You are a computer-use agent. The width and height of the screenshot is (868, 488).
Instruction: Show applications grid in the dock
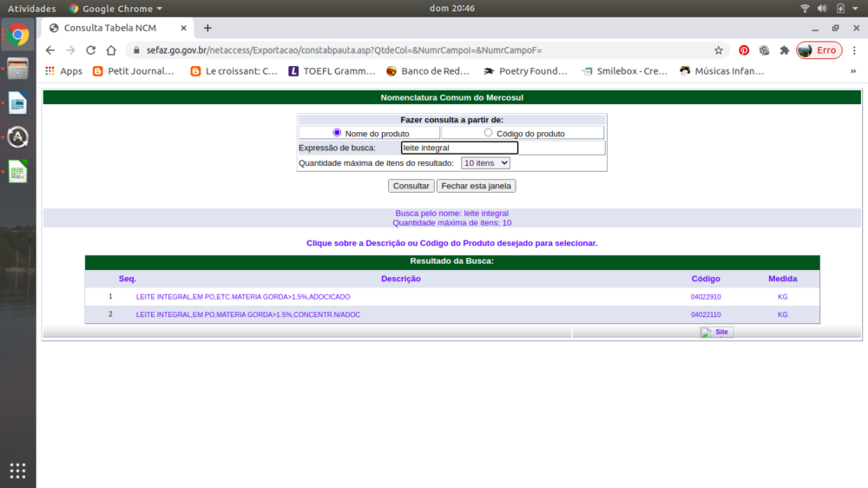coord(18,471)
